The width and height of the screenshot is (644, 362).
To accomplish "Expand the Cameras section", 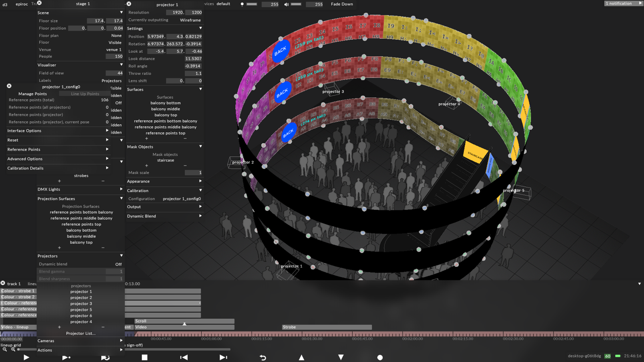I will [80, 341].
